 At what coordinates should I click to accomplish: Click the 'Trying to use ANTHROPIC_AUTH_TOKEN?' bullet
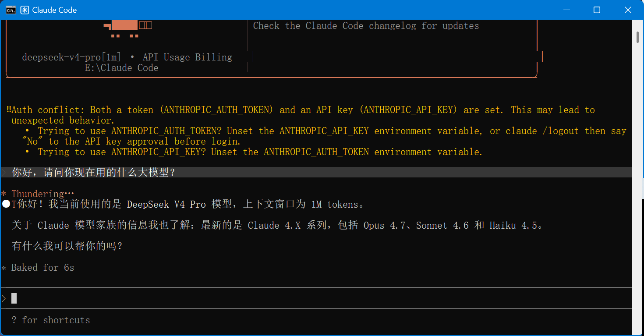pos(326,131)
